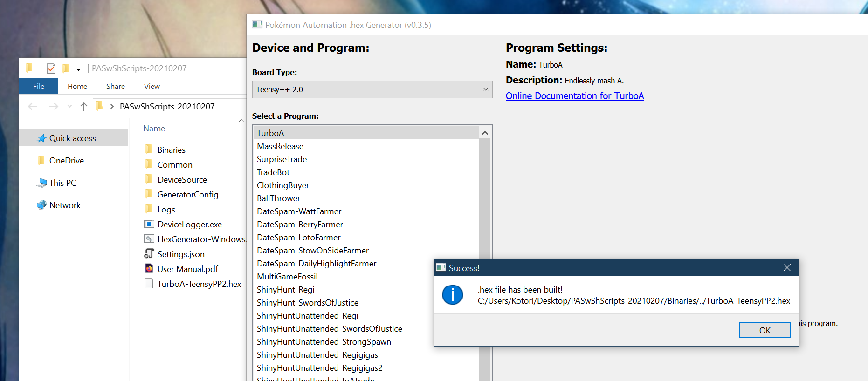Select ShinyHunt-Regi program
Screen dimensions: 868x381
pos(344,289)
